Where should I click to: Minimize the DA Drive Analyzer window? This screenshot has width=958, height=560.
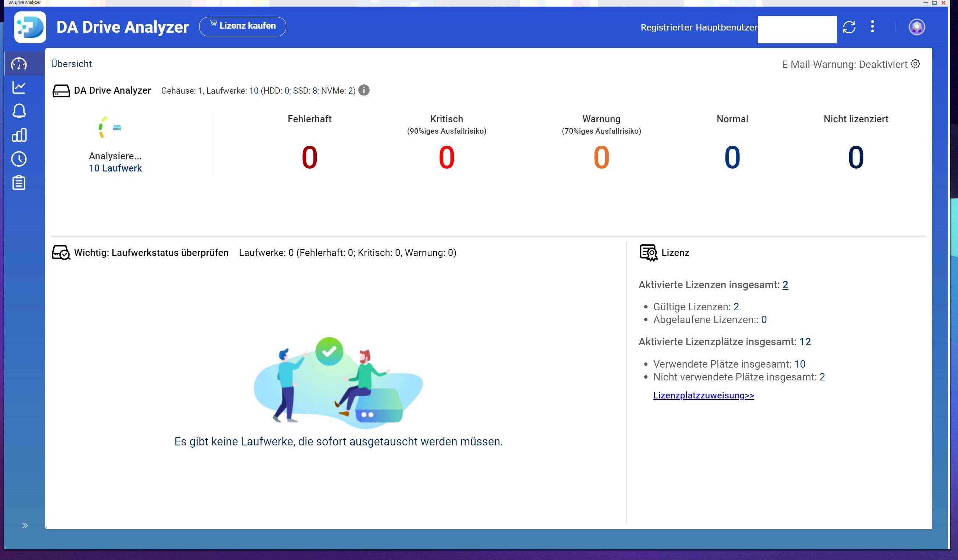[x=925, y=3]
